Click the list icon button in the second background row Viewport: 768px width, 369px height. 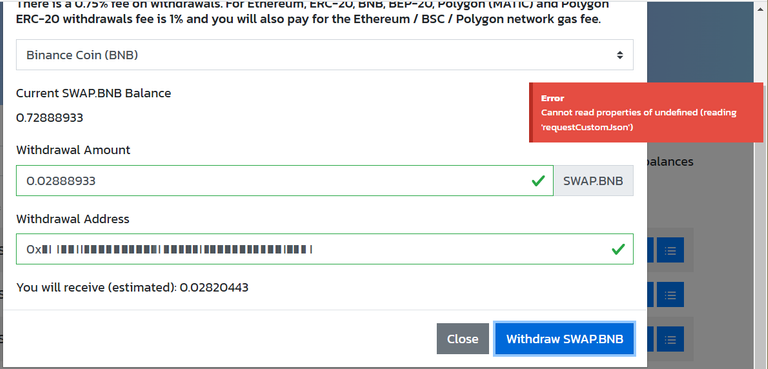tap(670, 295)
